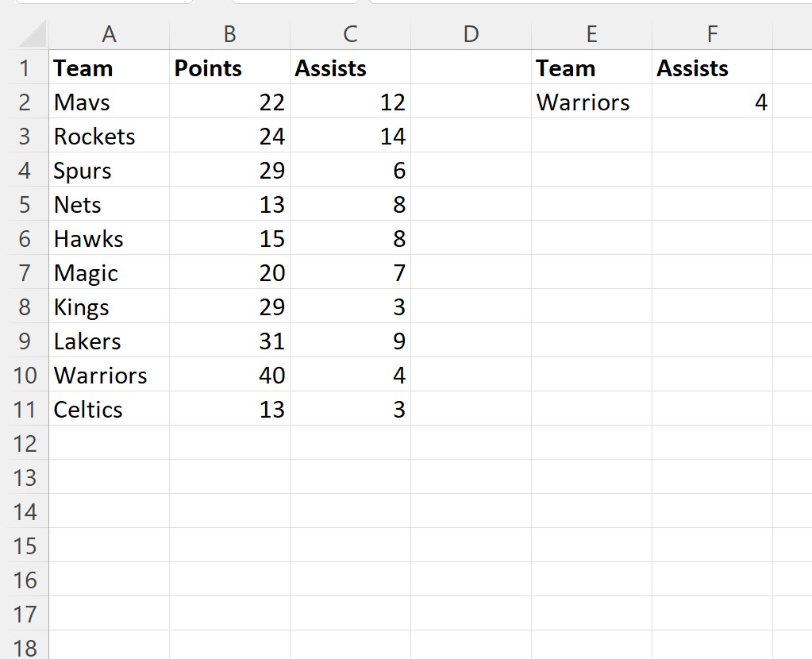Click the Mavs cell

[109, 102]
